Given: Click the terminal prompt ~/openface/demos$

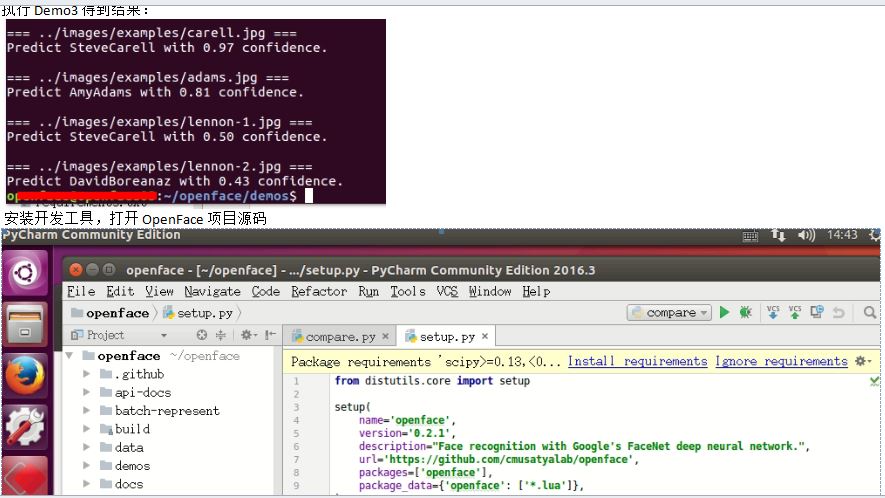Looking at the screenshot, I should pyautogui.click(x=230, y=196).
